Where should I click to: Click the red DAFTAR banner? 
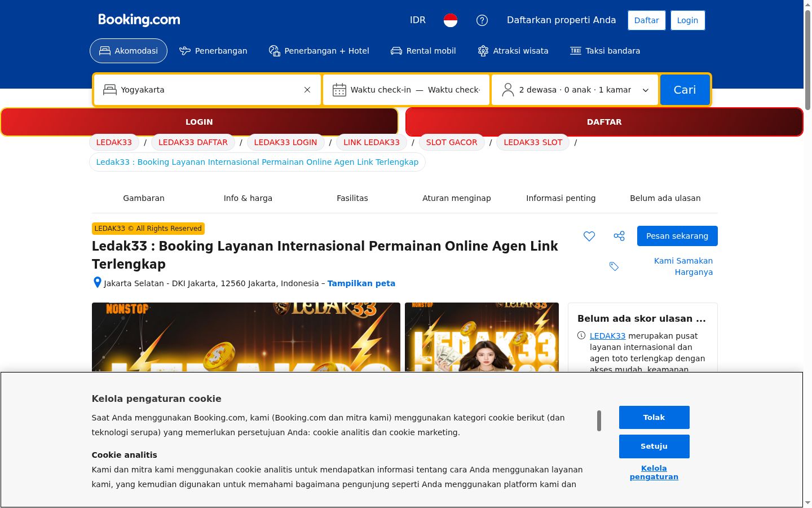[x=604, y=122]
